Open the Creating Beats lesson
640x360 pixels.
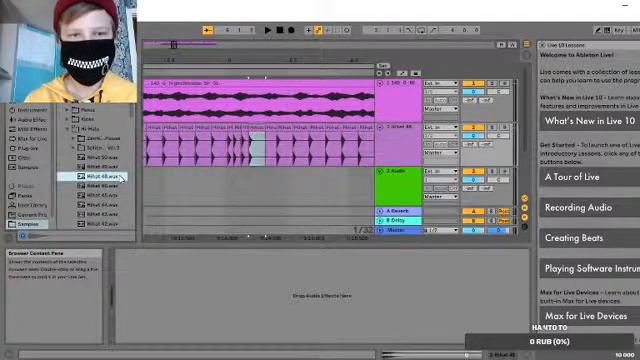(590, 238)
